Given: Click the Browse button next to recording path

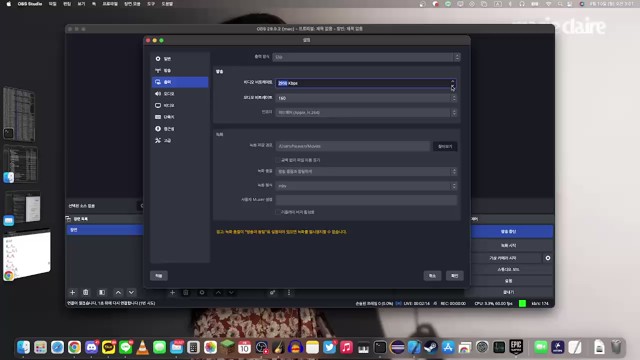Looking at the screenshot, I should coord(445,146).
